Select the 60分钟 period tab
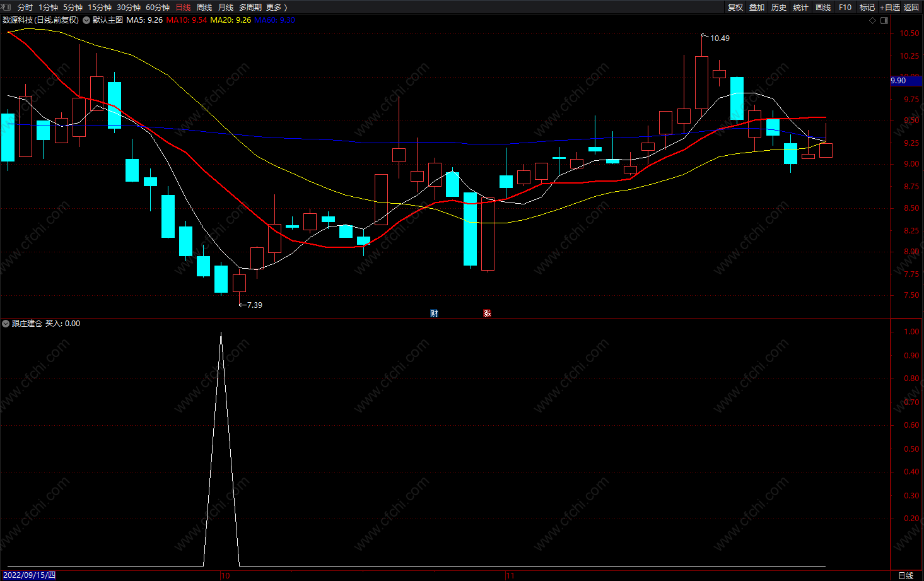This screenshot has height=581, width=924. [158, 7]
